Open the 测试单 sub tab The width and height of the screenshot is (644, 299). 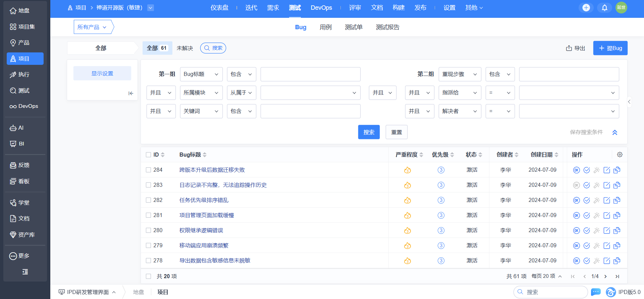click(x=354, y=27)
